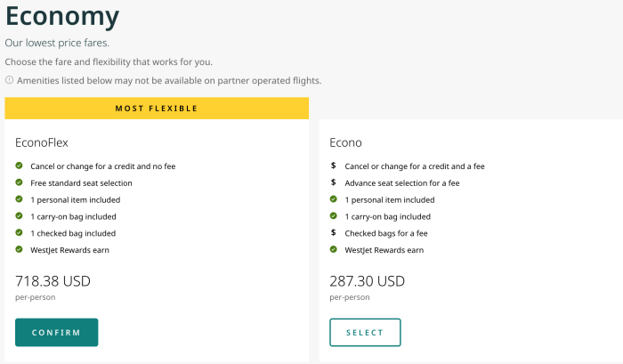Click the Econo 1 carry-on bag included text
This screenshot has width=623, height=364.
[388, 216]
